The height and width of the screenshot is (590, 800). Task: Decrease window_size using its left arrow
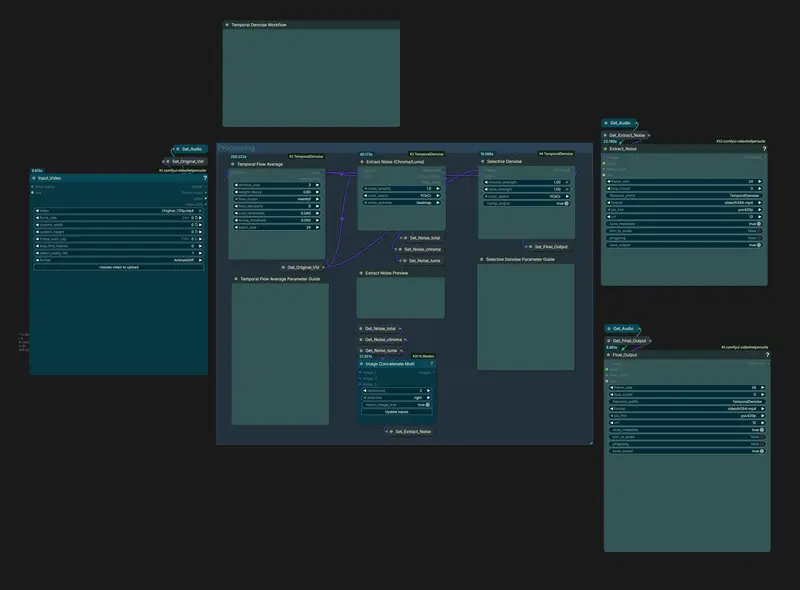click(x=236, y=185)
